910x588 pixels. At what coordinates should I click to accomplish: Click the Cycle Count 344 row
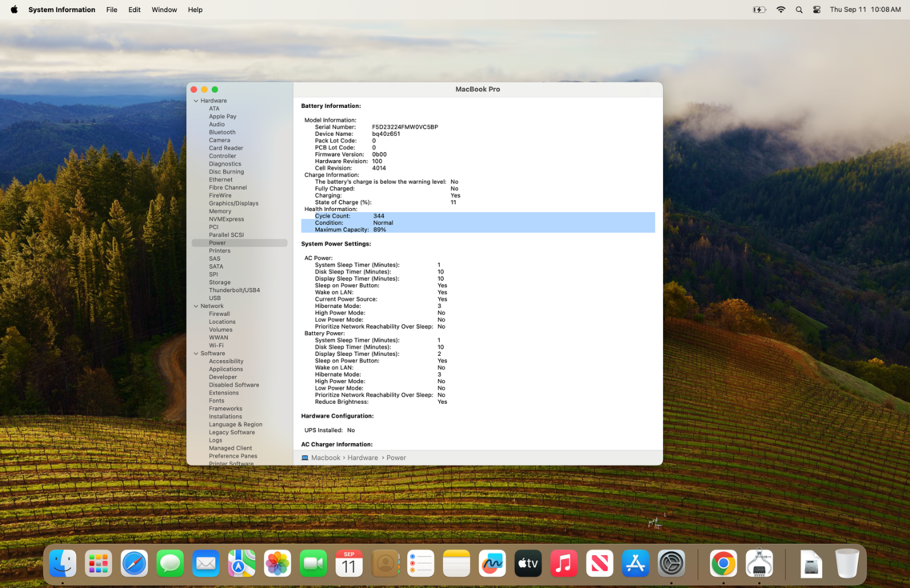478,216
